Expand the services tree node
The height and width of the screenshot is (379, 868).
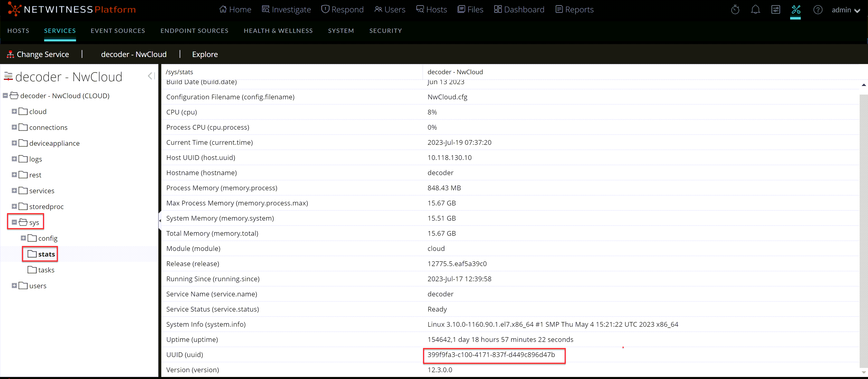click(x=14, y=191)
